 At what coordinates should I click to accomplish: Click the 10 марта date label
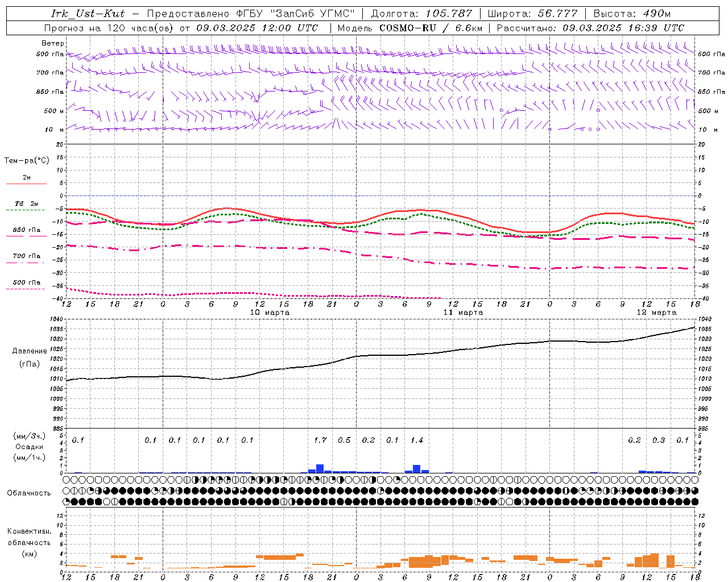270,313
